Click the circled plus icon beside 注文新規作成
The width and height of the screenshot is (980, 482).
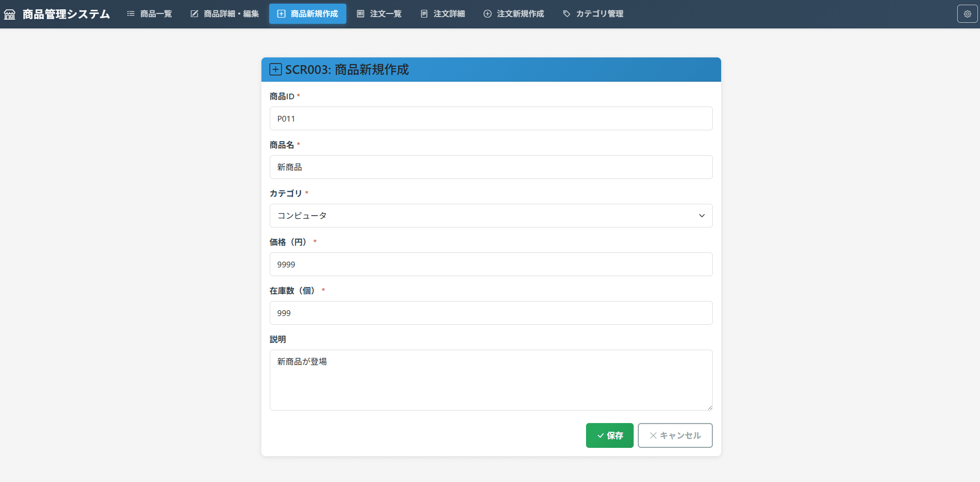pyautogui.click(x=488, y=14)
